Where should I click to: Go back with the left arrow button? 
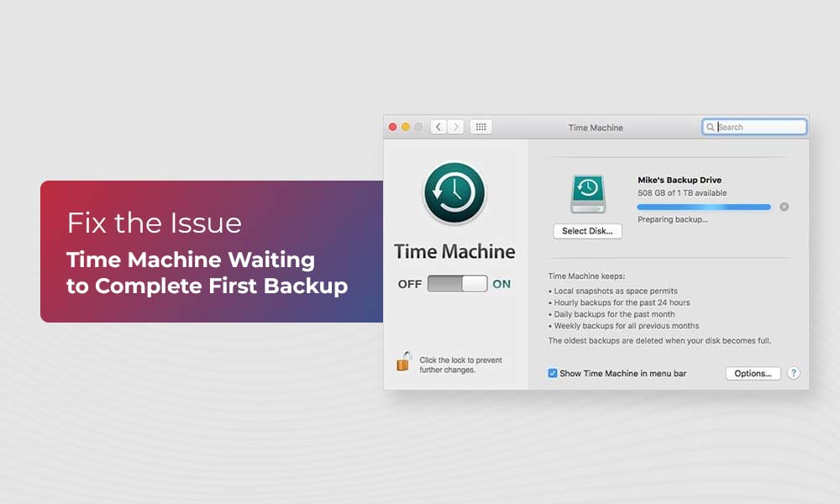[438, 127]
